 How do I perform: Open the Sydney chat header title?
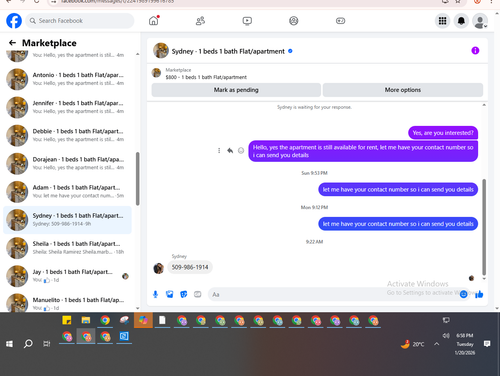[228, 51]
